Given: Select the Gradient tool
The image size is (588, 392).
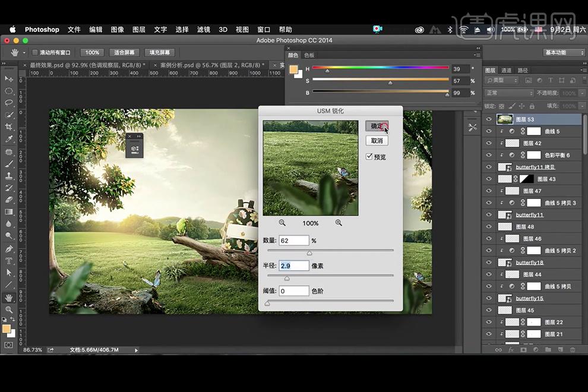Looking at the screenshot, I should 9,212.
